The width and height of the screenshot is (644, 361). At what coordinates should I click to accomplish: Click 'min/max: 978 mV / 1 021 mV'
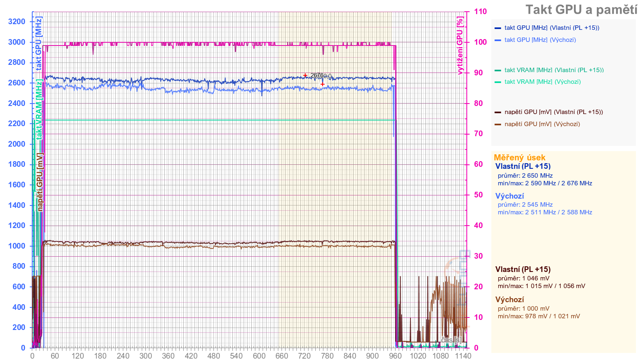539,316
